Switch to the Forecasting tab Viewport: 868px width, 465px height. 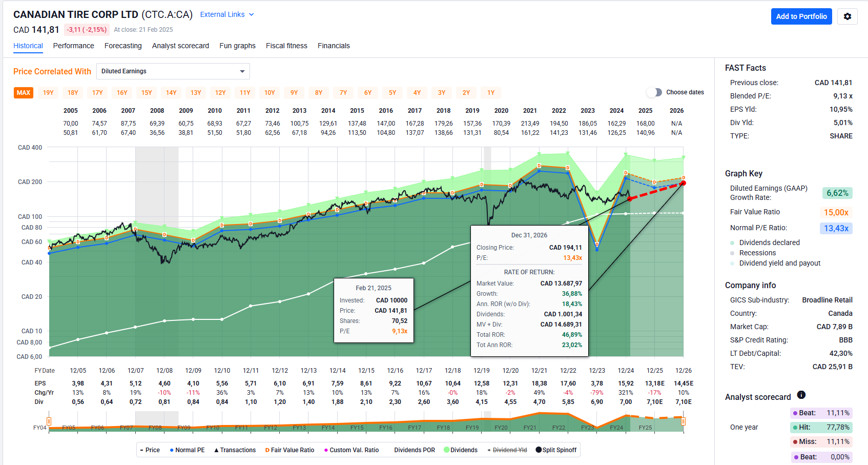(x=123, y=46)
